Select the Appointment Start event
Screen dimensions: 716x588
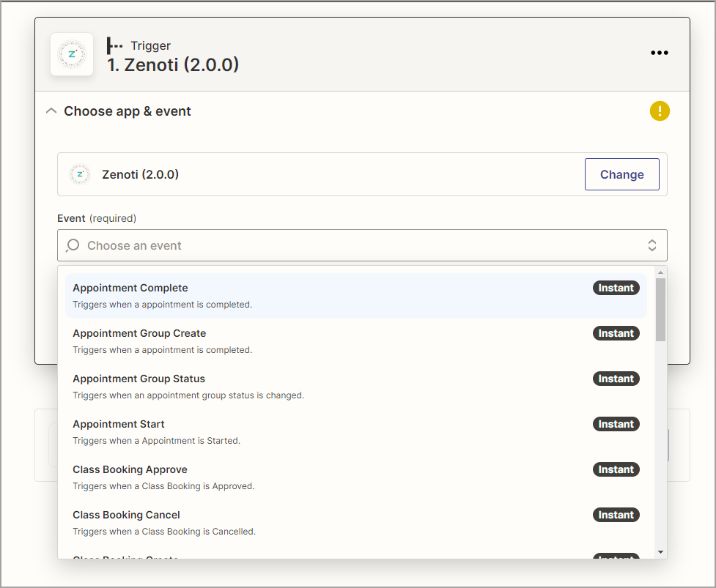356,432
